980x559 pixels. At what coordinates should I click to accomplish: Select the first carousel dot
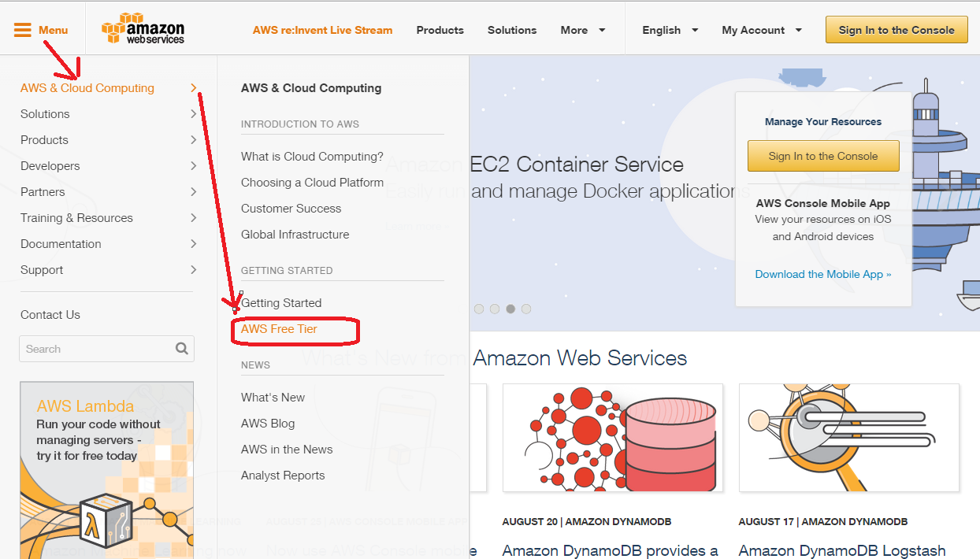pyautogui.click(x=478, y=309)
